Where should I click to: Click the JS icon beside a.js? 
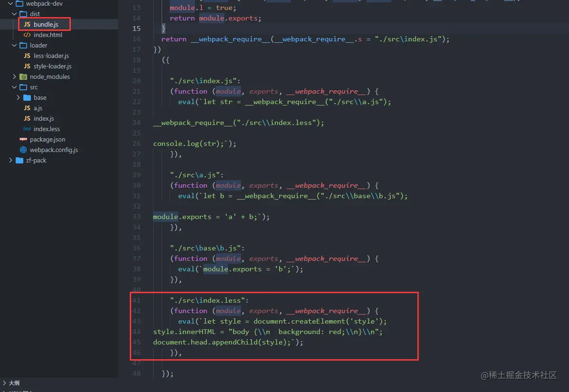(x=27, y=108)
